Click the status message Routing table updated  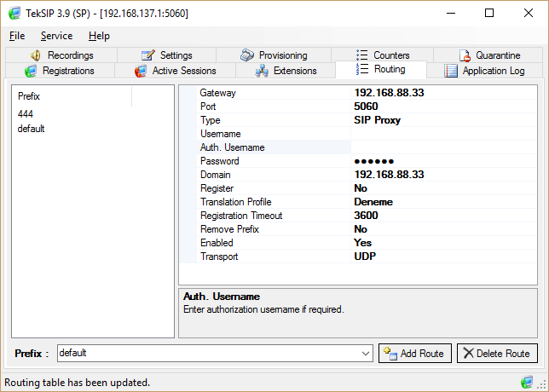tap(77, 382)
